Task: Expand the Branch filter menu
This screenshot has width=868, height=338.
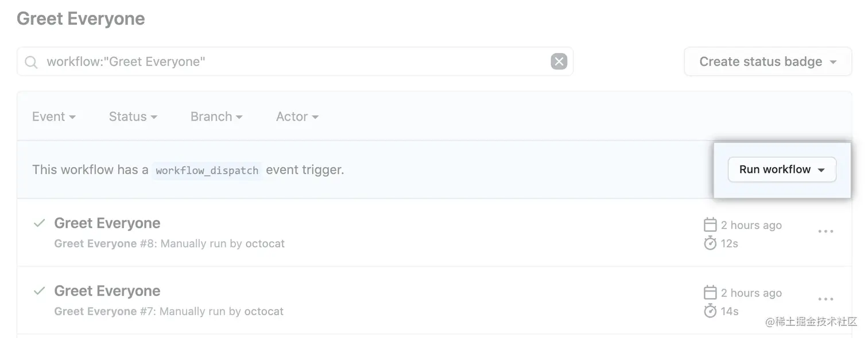Action: [216, 116]
